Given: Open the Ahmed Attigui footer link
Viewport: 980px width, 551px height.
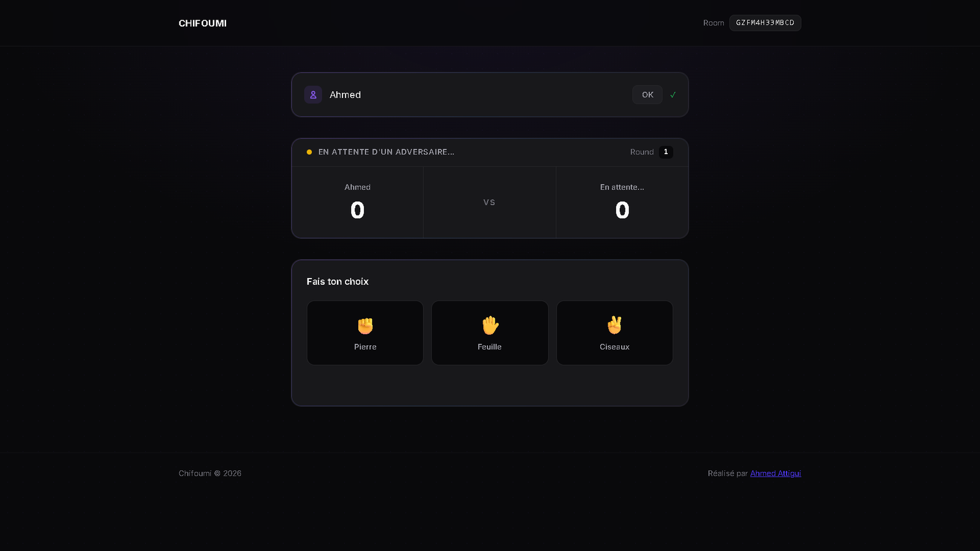Looking at the screenshot, I should 775,473.
